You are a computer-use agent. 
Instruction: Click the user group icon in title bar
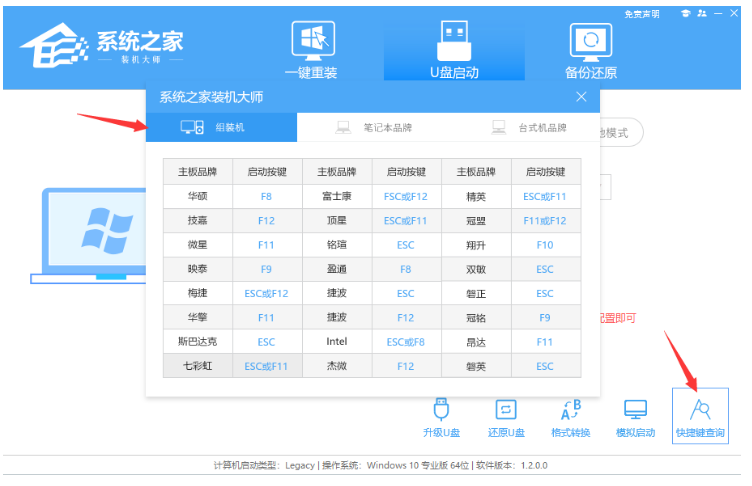[x=704, y=14]
